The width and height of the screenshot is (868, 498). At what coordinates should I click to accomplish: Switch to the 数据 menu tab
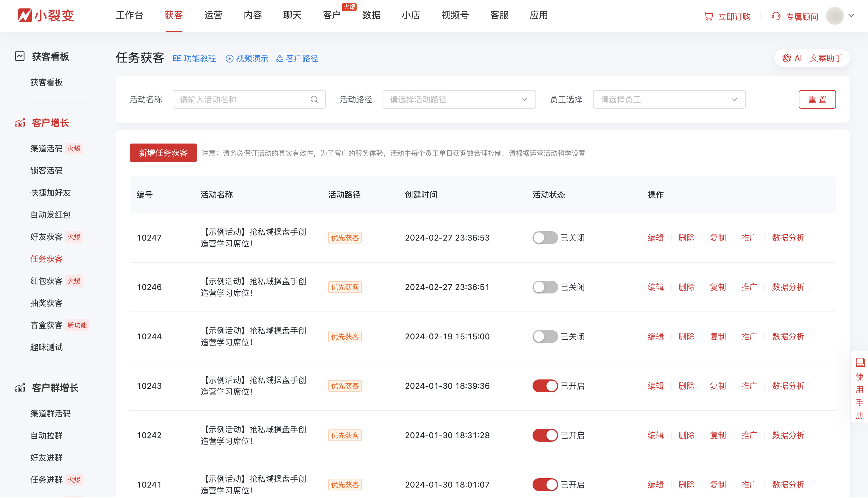[371, 15]
